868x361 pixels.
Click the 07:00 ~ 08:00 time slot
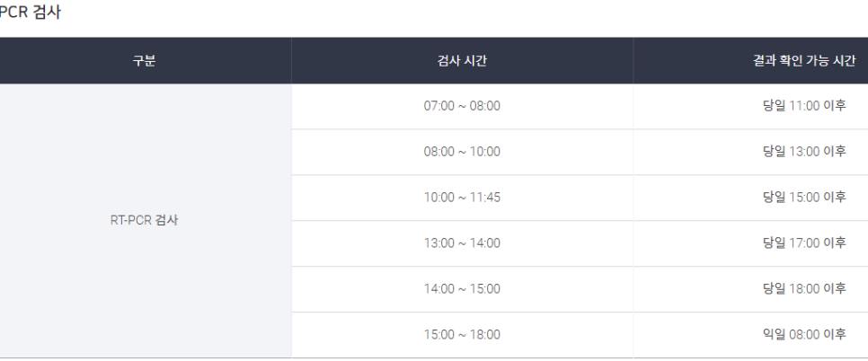pos(462,106)
